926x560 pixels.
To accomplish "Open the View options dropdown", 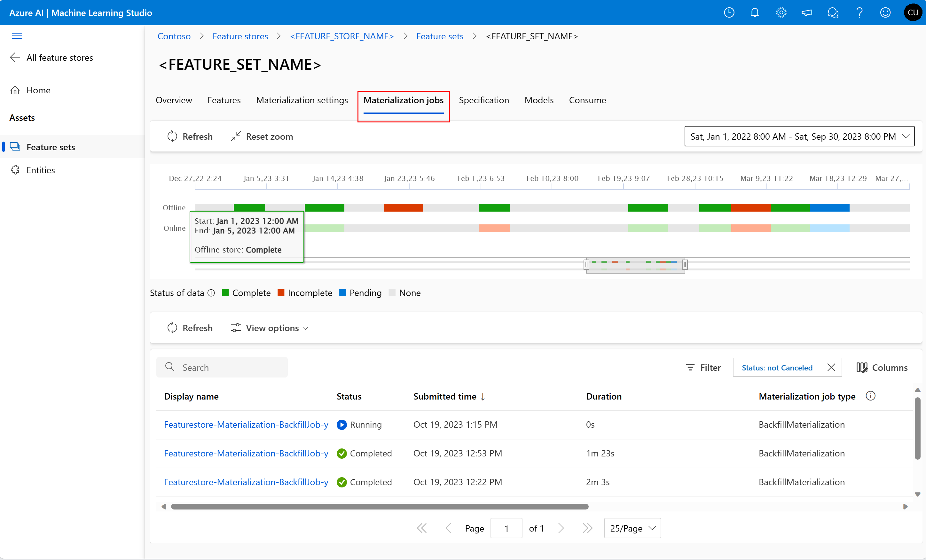I will [x=269, y=328].
